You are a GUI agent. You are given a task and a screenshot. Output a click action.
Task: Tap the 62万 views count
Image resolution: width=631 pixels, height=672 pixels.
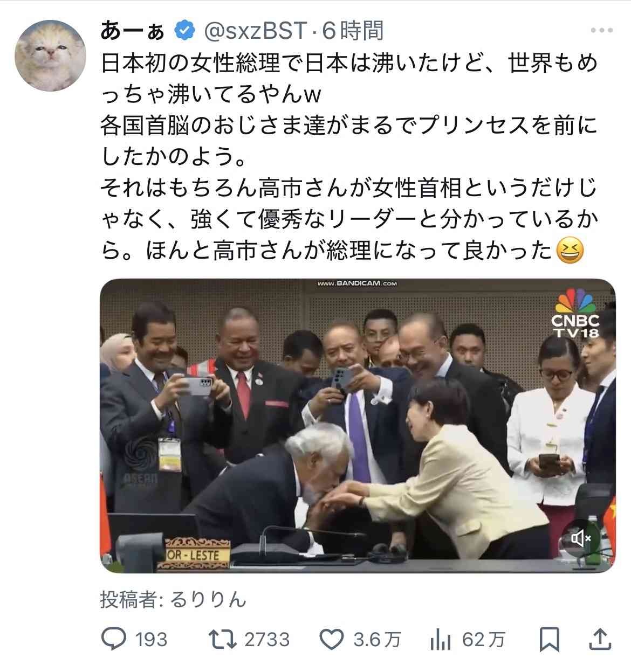pos(484,640)
